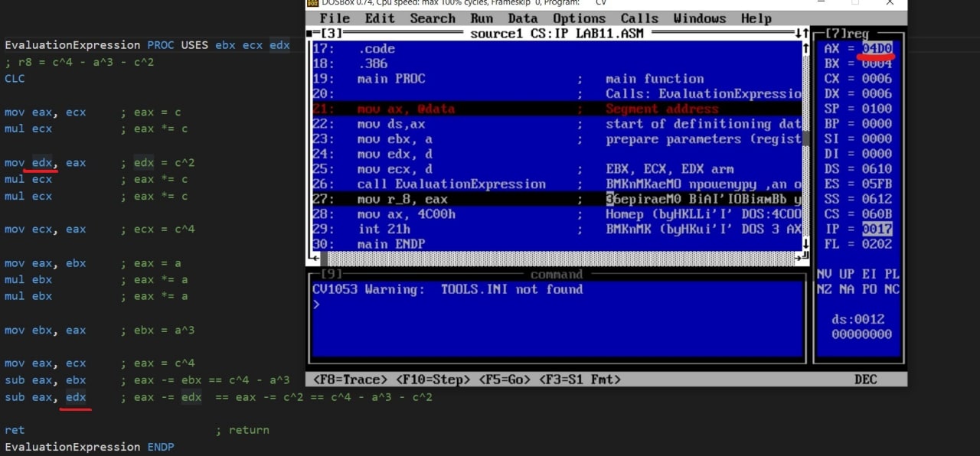Click EvaluationExpression ENDP line in the editor
Screen dimensions: 980x456
pos(89,447)
